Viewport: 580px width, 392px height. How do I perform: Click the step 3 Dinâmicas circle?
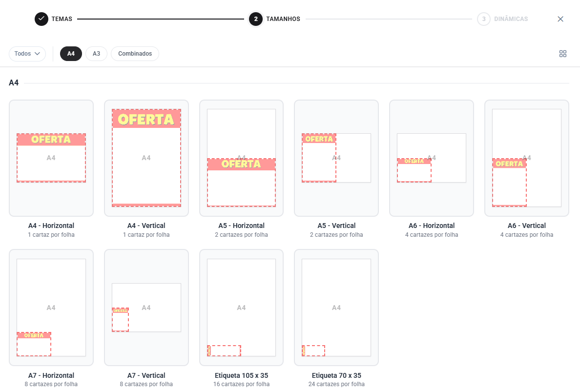[x=483, y=19]
